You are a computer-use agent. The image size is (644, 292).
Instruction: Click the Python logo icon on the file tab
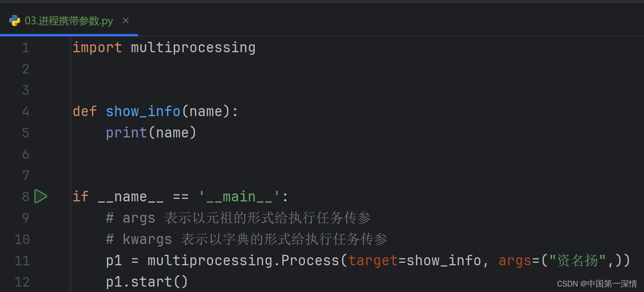coord(15,20)
